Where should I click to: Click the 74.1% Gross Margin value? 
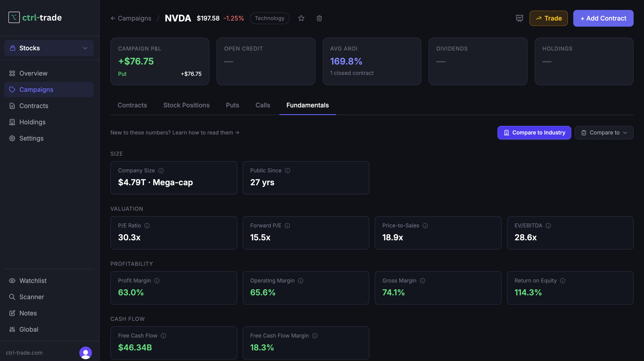pyautogui.click(x=393, y=293)
